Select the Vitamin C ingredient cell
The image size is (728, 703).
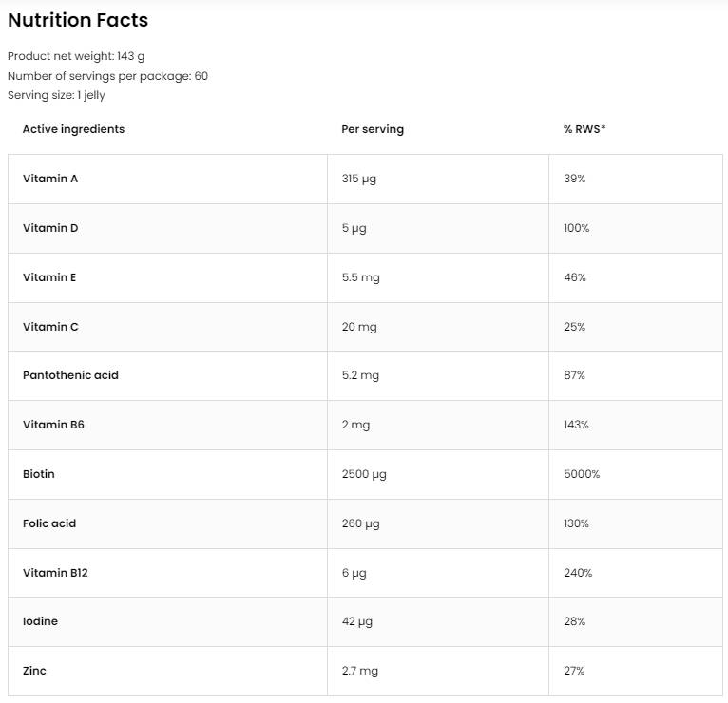[x=50, y=327]
